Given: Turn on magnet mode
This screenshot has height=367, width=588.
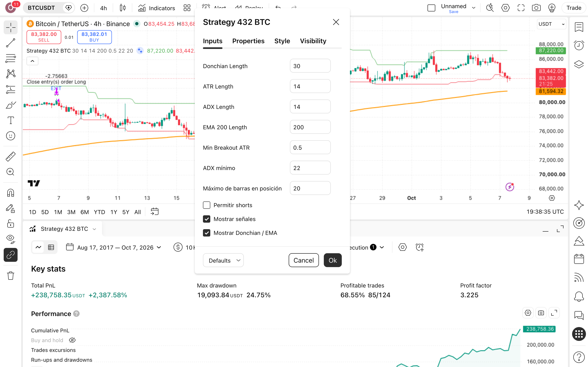Looking at the screenshot, I should (x=11, y=193).
